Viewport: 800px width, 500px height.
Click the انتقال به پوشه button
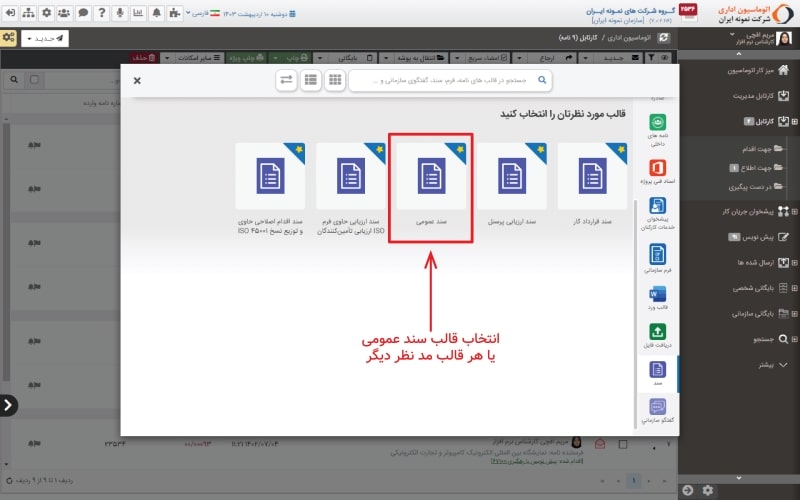[x=420, y=58]
